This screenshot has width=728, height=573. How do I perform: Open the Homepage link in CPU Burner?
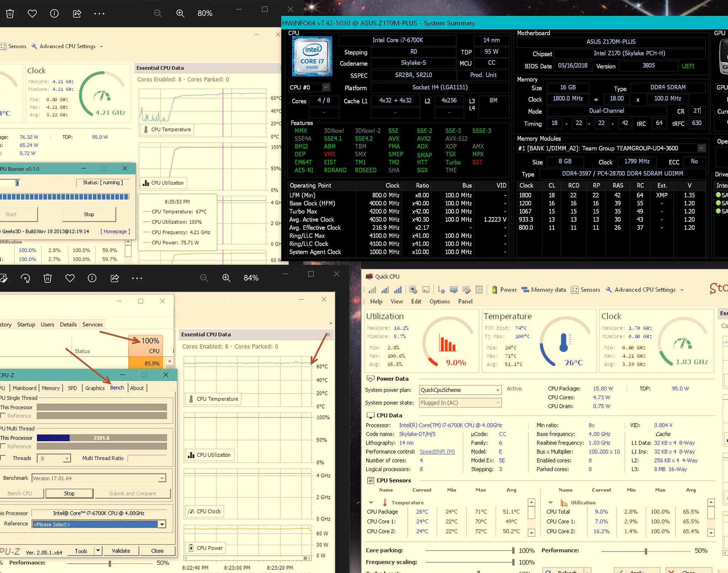(115, 231)
